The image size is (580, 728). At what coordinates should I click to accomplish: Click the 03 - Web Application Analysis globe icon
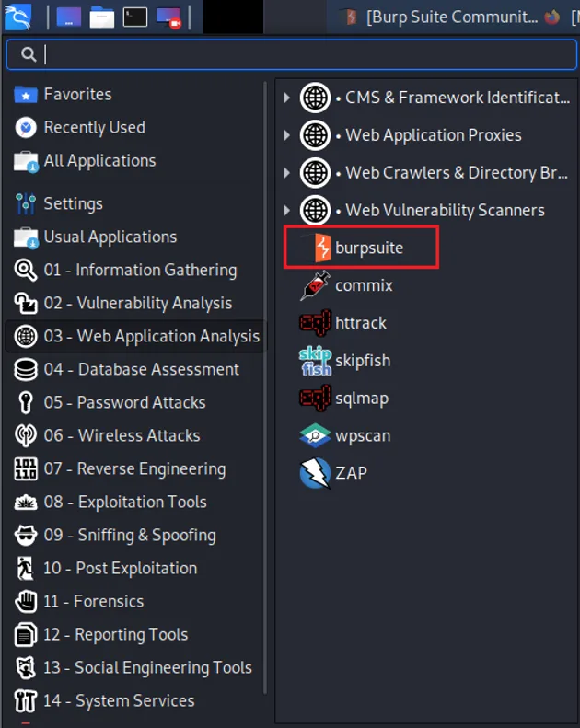[26, 336]
